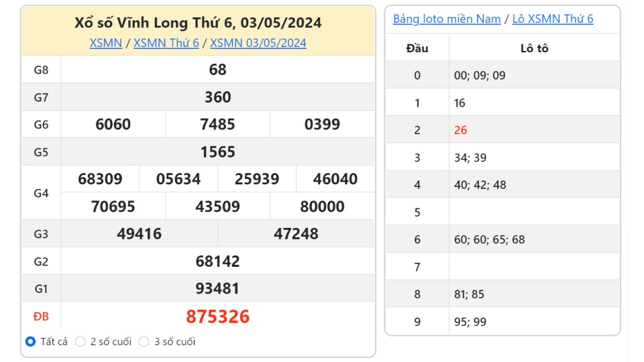Open 'Bảng loto miền Nam' link
Viewport: 644px width, 362px height.
point(447,19)
